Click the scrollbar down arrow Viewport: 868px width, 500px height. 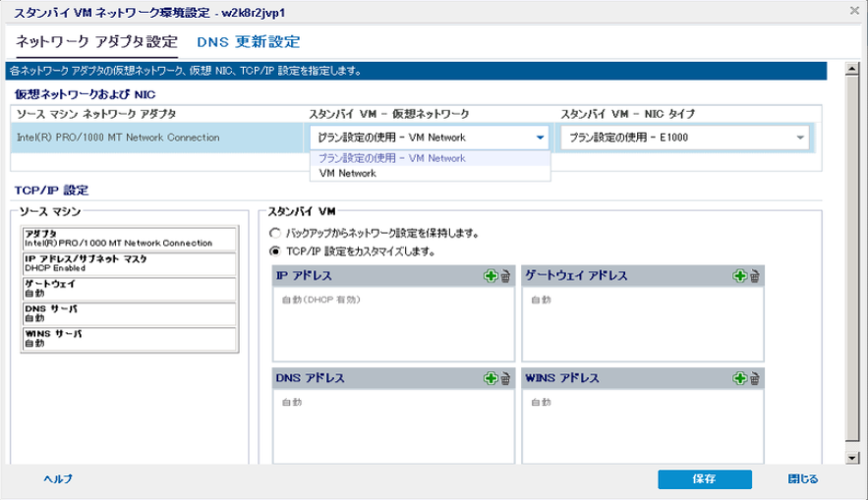pyautogui.click(x=852, y=458)
